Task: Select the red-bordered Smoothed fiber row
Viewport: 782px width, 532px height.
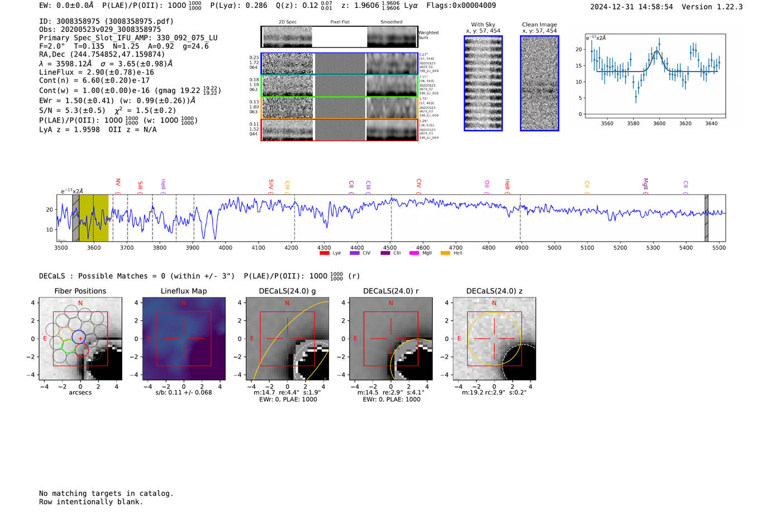Action: click(x=392, y=130)
